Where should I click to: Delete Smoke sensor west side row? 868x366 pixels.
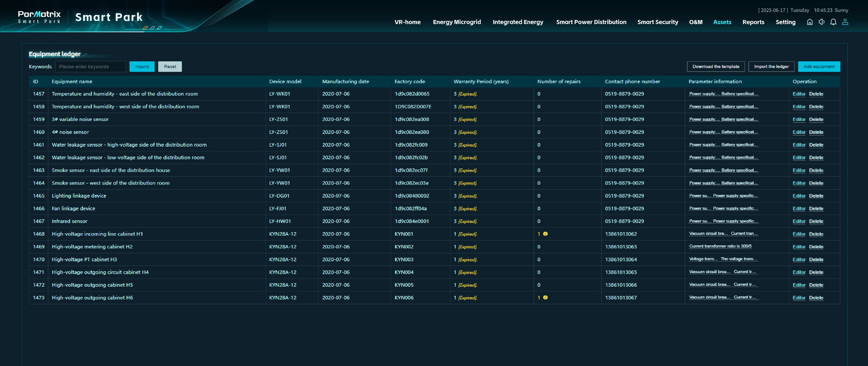tap(816, 183)
